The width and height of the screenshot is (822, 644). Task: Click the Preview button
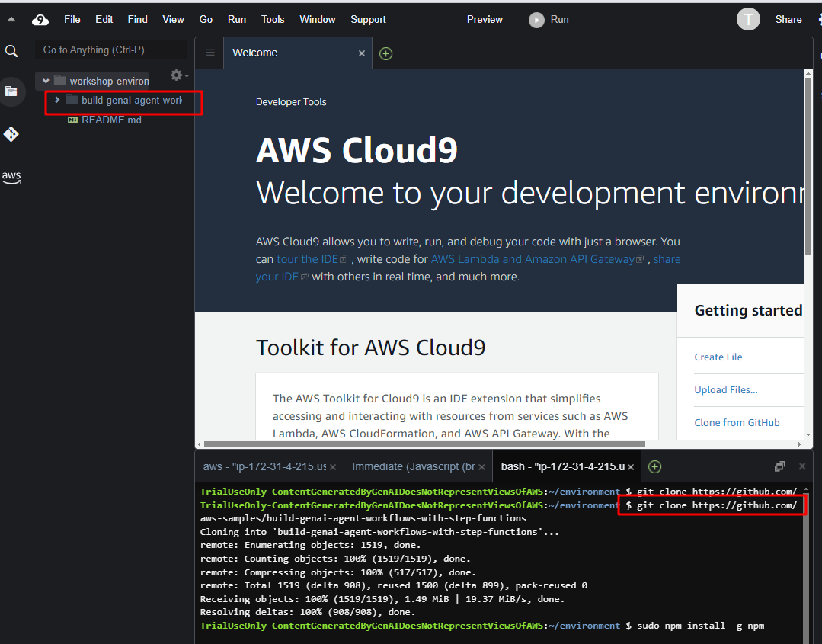pos(485,19)
